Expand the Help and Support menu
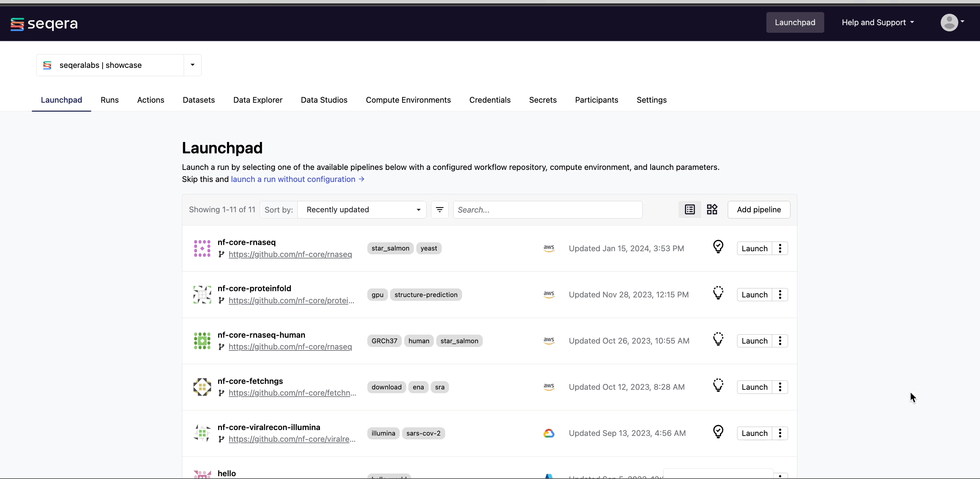 (878, 22)
